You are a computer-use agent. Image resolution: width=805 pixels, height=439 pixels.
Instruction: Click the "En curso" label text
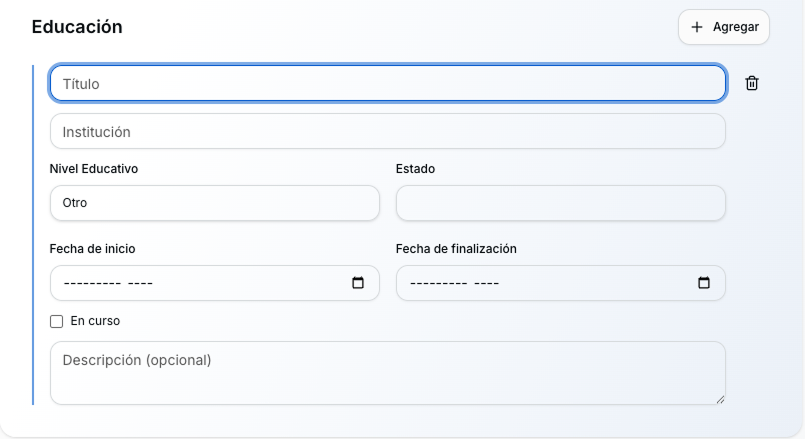(x=95, y=321)
